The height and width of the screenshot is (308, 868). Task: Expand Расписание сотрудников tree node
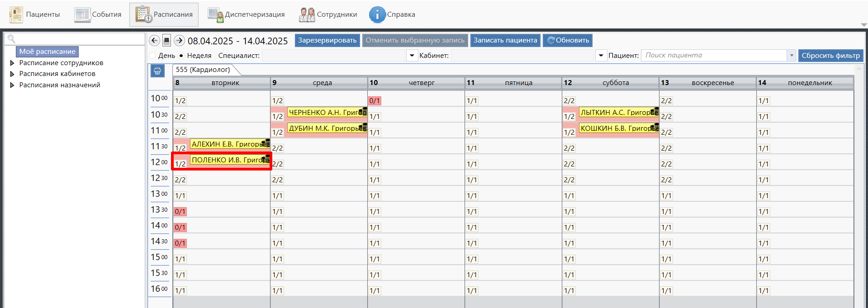[x=12, y=63]
